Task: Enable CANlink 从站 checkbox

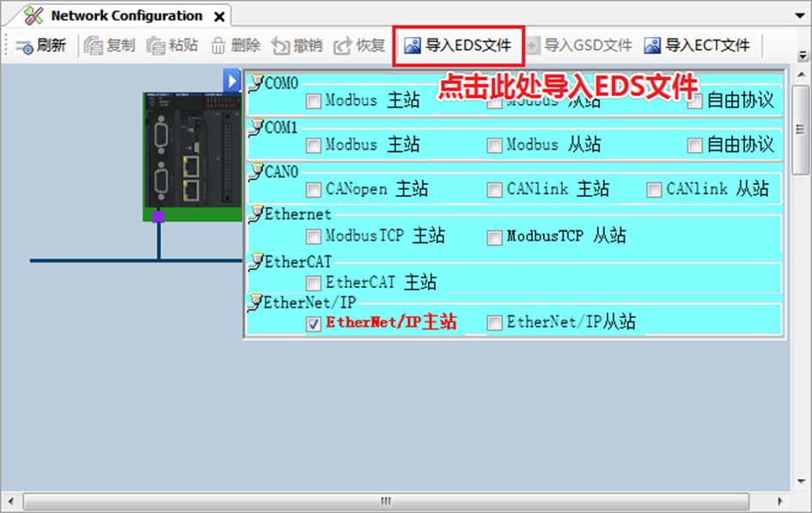Action: 654,190
